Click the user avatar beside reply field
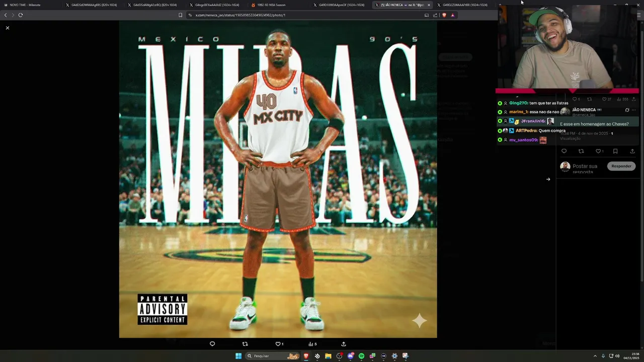 click(565, 166)
